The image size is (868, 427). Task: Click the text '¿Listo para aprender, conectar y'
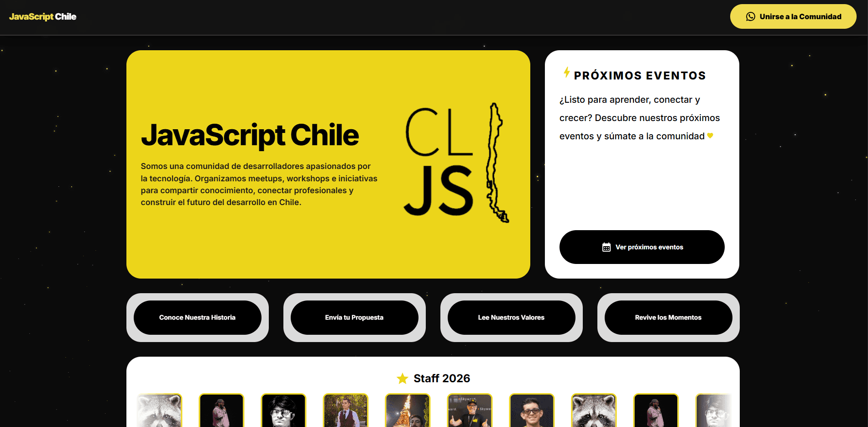(x=630, y=100)
